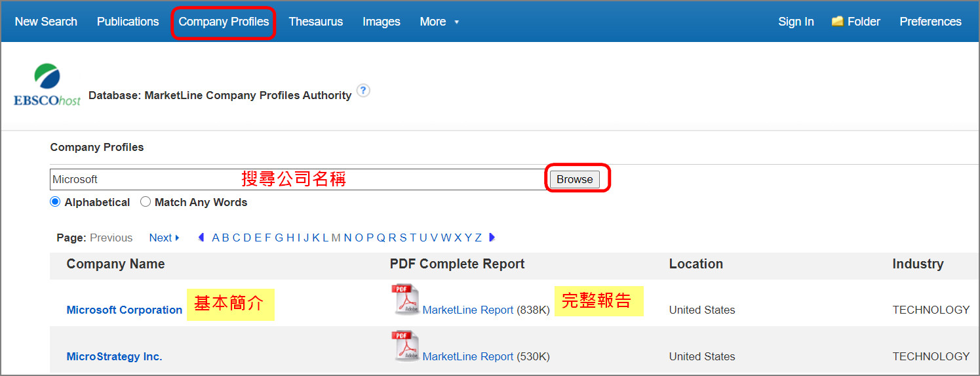Viewport: 980px width, 376px height.
Task: Open PDF icon for MicroStrategy Inc. report
Action: click(406, 346)
